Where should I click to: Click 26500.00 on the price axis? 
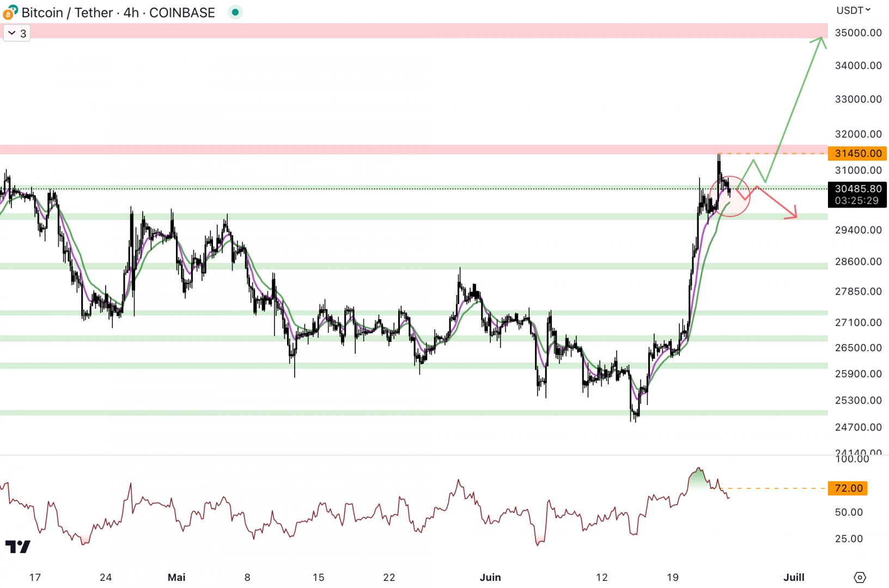[x=858, y=347]
